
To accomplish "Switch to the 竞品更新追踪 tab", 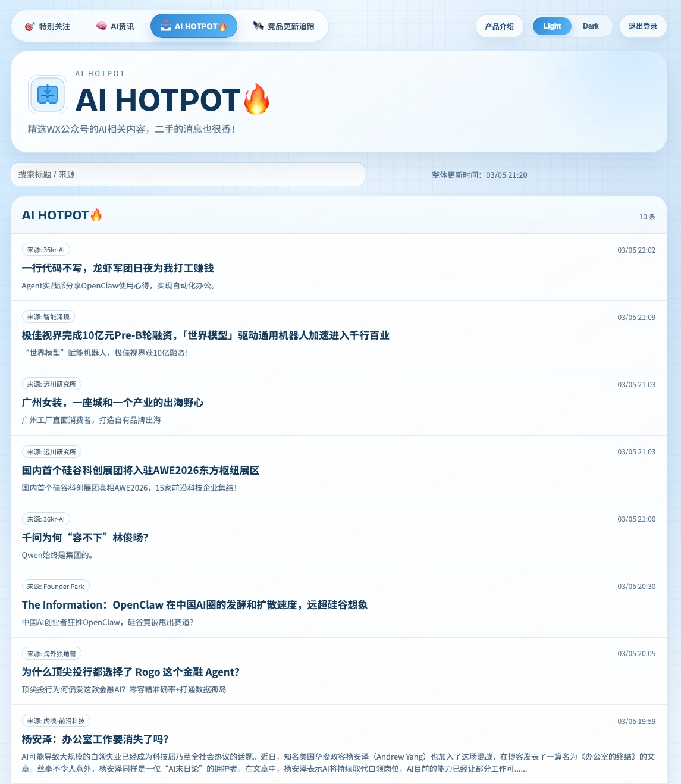I will (x=285, y=26).
